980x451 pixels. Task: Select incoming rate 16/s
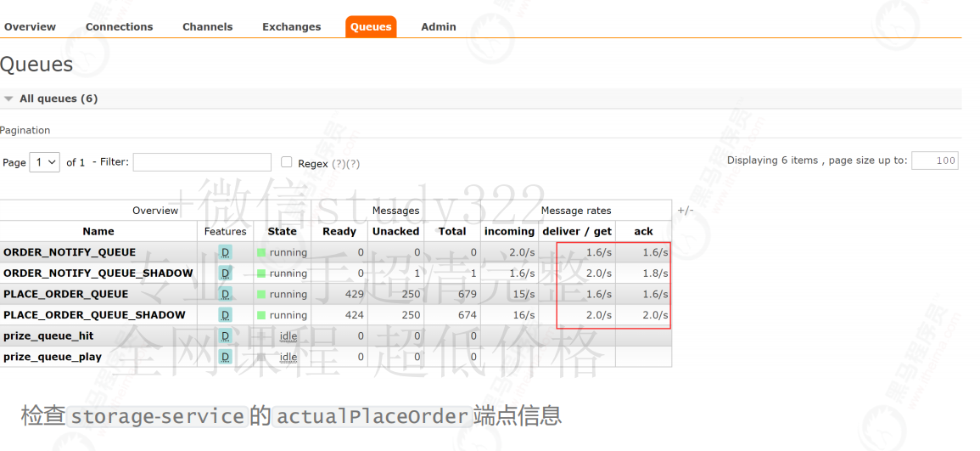(x=524, y=314)
